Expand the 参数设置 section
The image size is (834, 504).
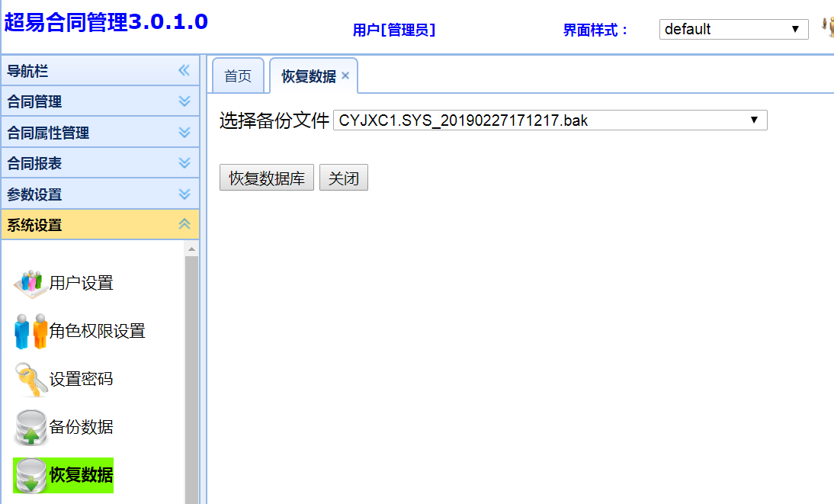pyautogui.click(x=184, y=194)
